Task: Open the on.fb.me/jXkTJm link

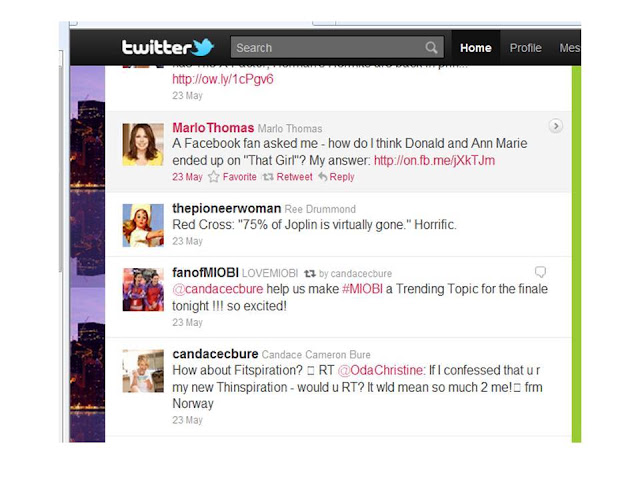Action: pyautogui.click(x=434, y=160)
